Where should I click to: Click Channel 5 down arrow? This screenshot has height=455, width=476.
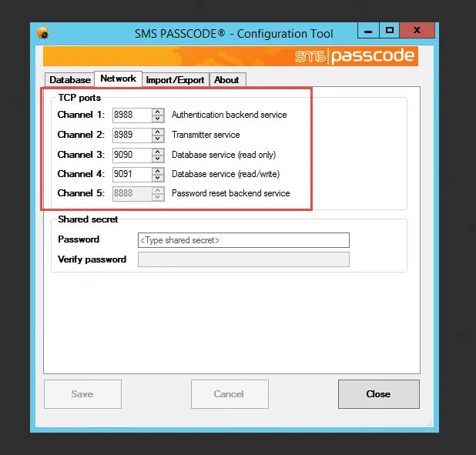[158, 197]
